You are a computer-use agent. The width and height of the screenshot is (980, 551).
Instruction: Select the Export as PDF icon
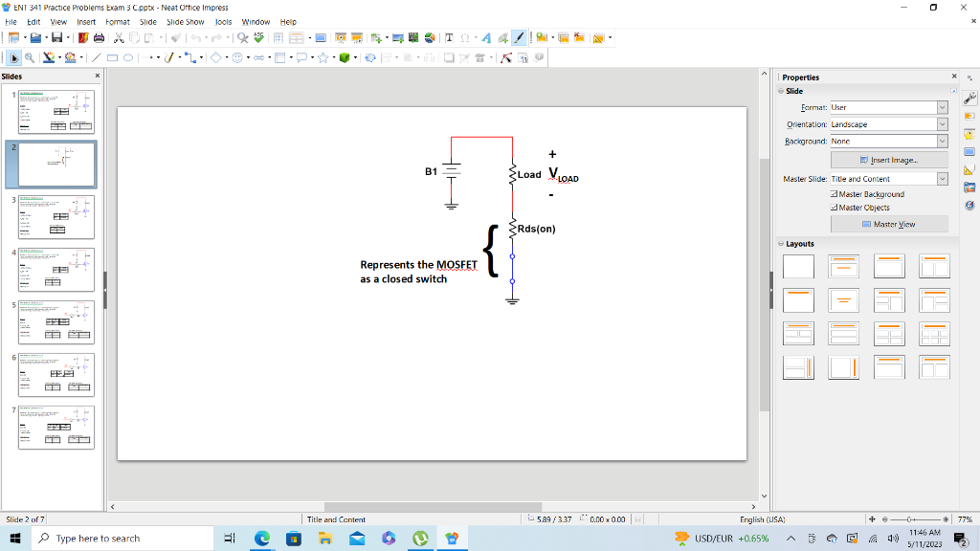point(81,38)
